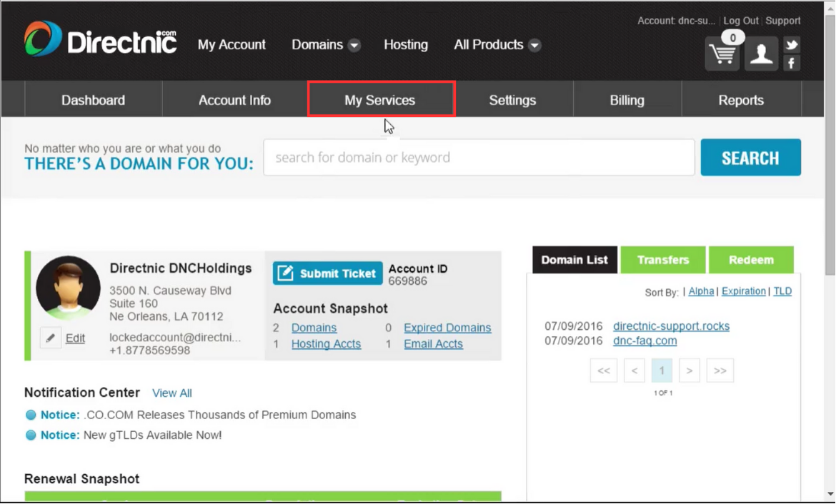Go to the Dashboard tab
Screen dimensions: 836x504
click(x=94, y=100)
